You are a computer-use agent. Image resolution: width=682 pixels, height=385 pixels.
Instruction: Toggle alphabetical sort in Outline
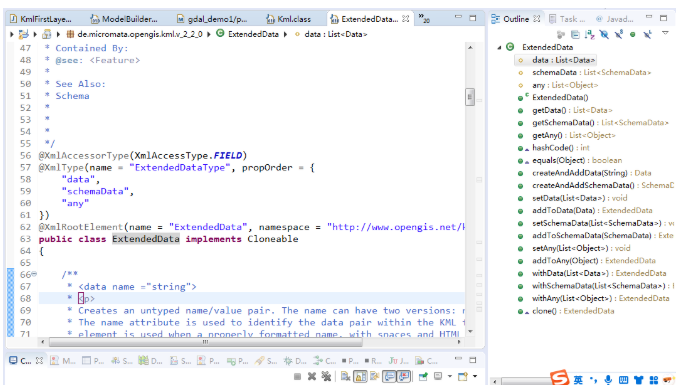pyautogui.click(x=589, y=34)
